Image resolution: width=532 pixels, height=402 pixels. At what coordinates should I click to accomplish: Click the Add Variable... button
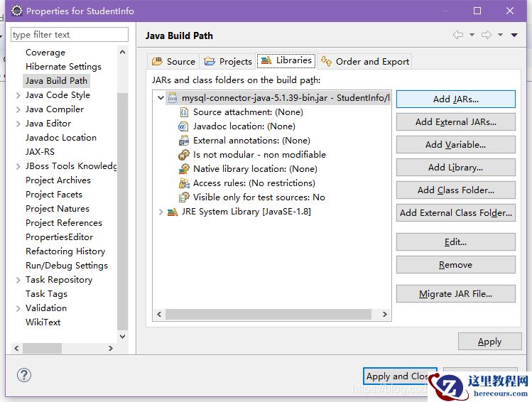pyautogui.click(x=456, y=144)
